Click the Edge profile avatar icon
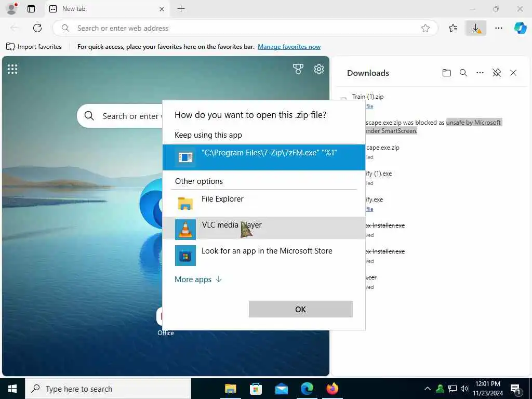This screenshot has width=532, height=399. click(x=11, y=9)
